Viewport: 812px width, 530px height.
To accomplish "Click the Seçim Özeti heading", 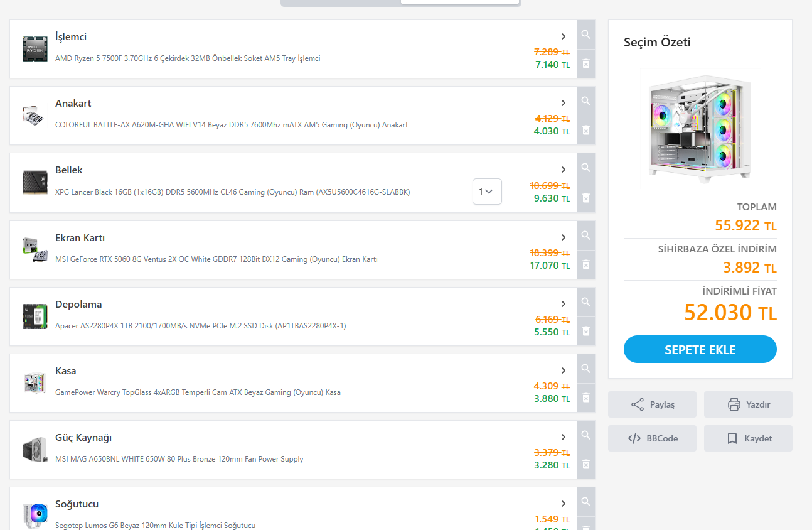I will [657, 43].
